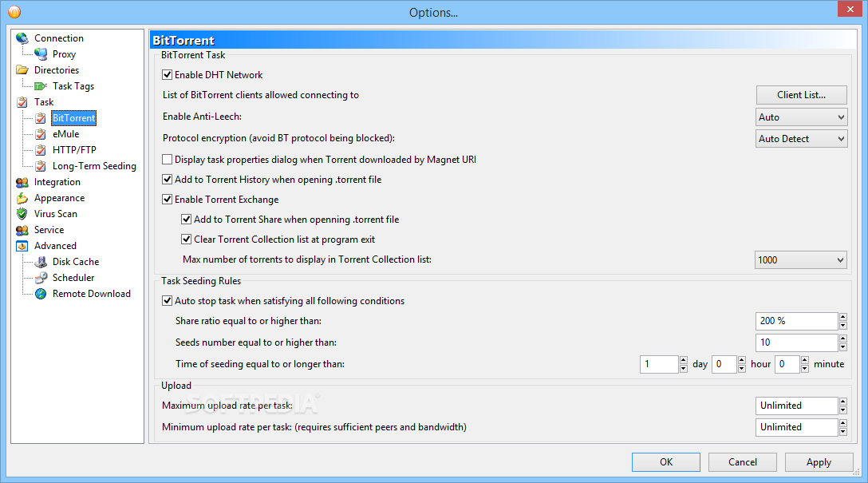Viewport: 868px width, 483px height.
Task: Toggle Enable Torrent Exchange checkbox
Action: (168, 200)
